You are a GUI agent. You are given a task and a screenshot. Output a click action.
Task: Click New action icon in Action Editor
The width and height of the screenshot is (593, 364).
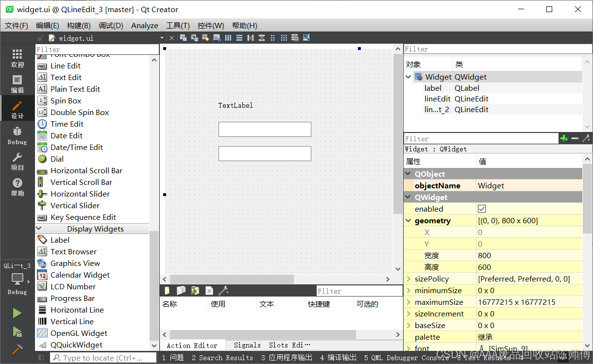tap(167, 291)
